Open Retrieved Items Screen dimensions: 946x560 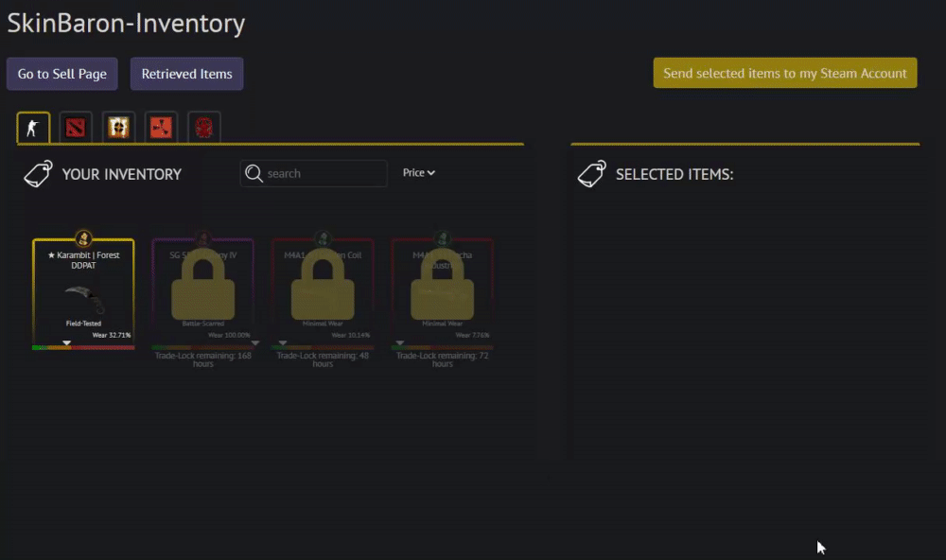[187, 74]
